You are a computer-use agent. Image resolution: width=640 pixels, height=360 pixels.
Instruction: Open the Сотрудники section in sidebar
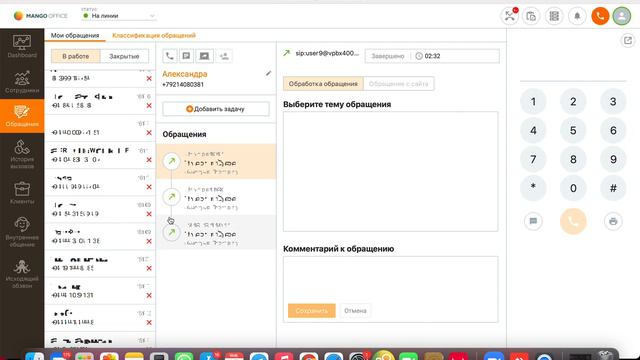click(22, 82)
